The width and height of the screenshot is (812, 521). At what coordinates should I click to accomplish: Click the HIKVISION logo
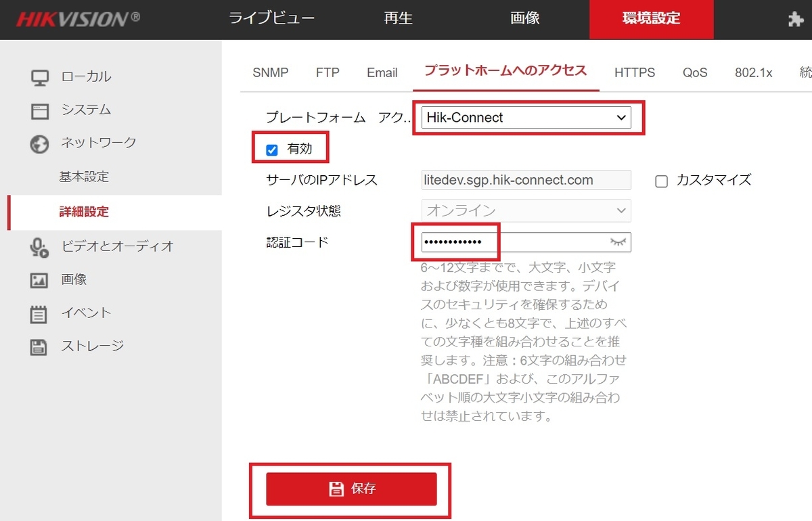point(78,19)
